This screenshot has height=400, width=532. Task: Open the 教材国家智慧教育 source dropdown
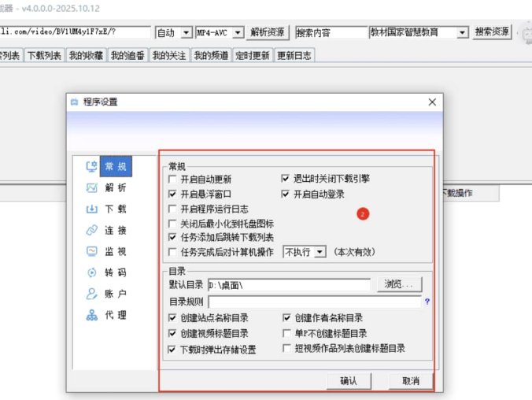419,32
